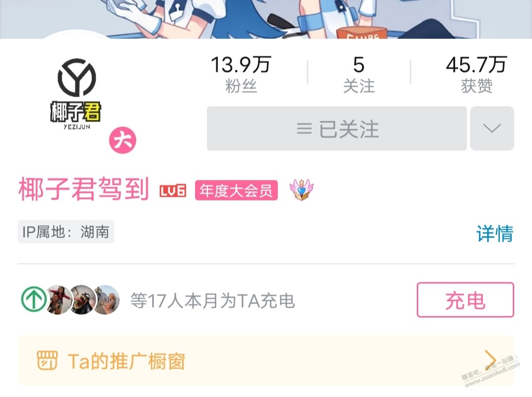
Task: View the first charging supporter avatar
Action: [x=60, y=299]
